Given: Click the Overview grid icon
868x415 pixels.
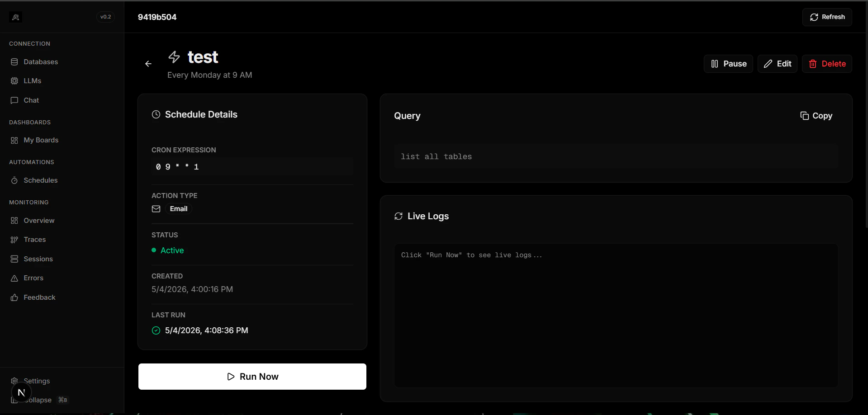Looking at the screenshot, I should [14, 221].
